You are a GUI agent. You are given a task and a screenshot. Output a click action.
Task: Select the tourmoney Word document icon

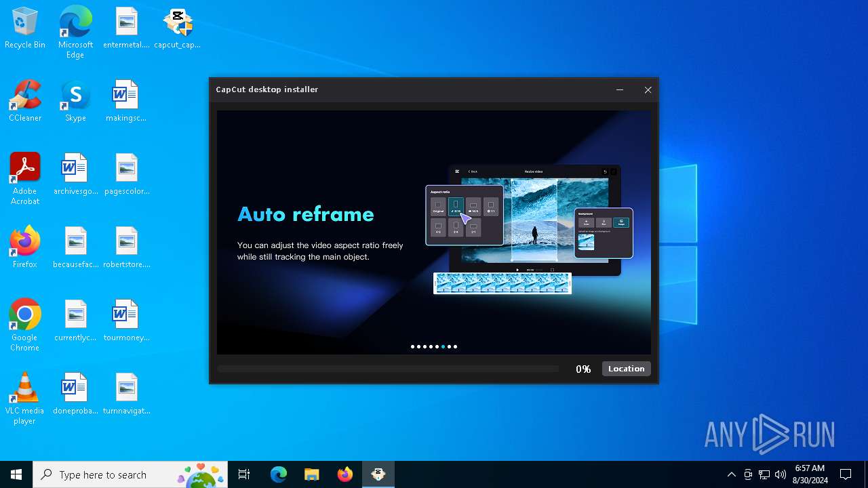126,321
